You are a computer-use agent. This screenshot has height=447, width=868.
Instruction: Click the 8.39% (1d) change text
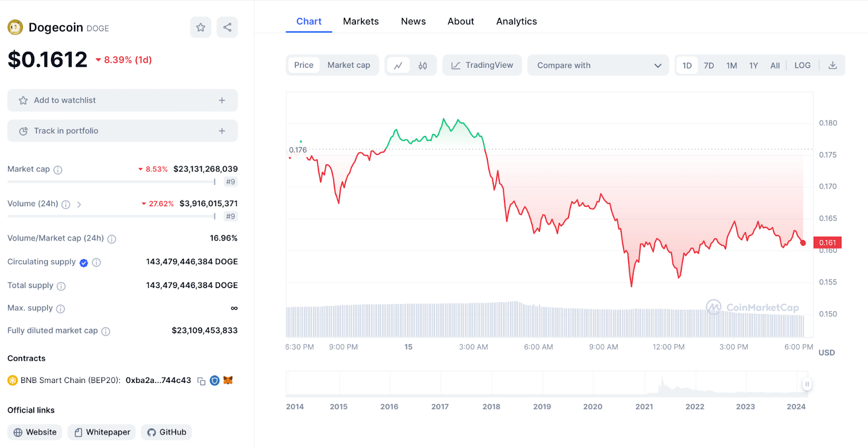click(128, 60)
